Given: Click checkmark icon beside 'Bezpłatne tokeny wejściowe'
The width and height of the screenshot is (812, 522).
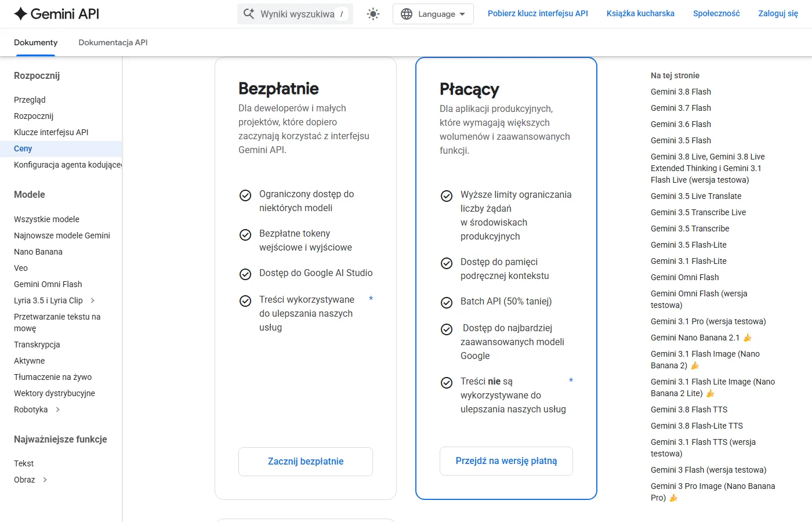Looking at the screenshot, I should pos(245,235).
